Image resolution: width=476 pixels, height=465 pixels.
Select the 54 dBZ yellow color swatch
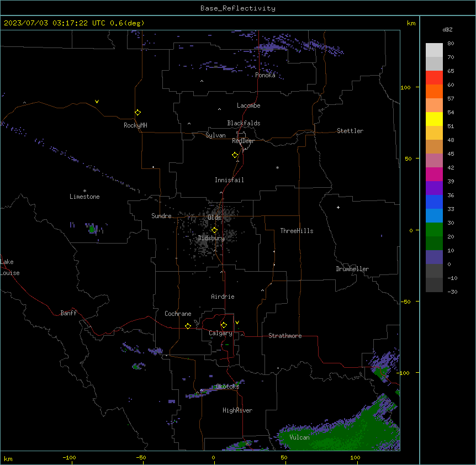point(434,119)
